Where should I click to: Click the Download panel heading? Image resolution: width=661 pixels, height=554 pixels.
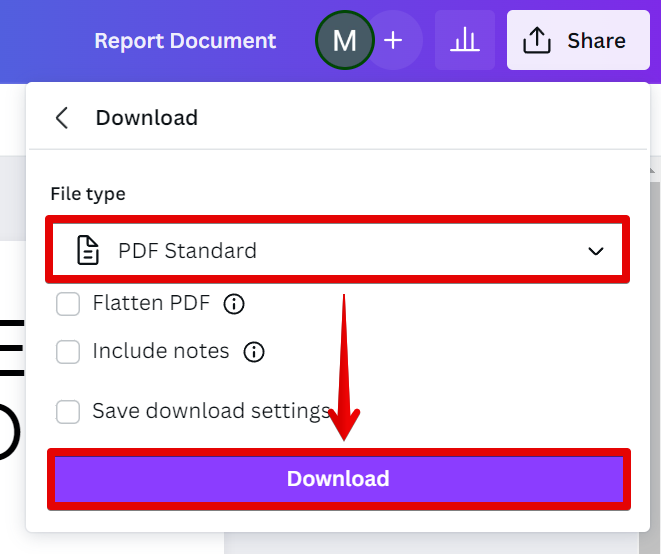(147, 118)
